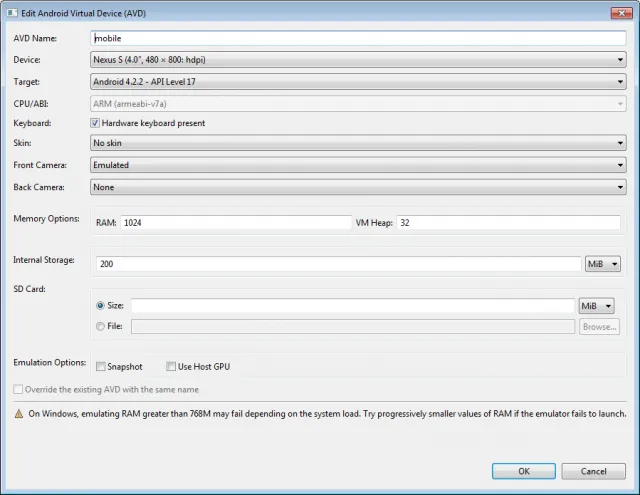Open the Target dropdown Android 4.2.2
The height and width of the screenshot is (495, 640).
[358, 82]
